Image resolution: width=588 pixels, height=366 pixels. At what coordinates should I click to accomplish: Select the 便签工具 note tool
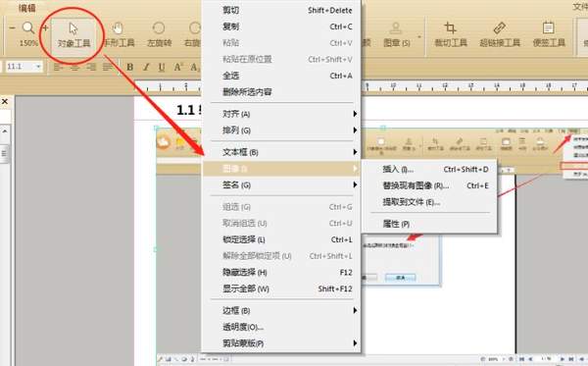pyautogui.click(x=549, y=35)
